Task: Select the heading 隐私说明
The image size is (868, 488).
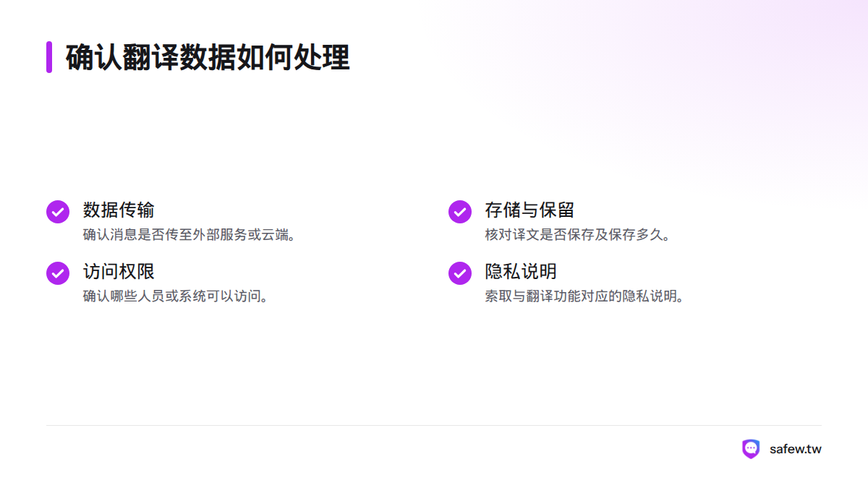Action: (x=521, y=272)
